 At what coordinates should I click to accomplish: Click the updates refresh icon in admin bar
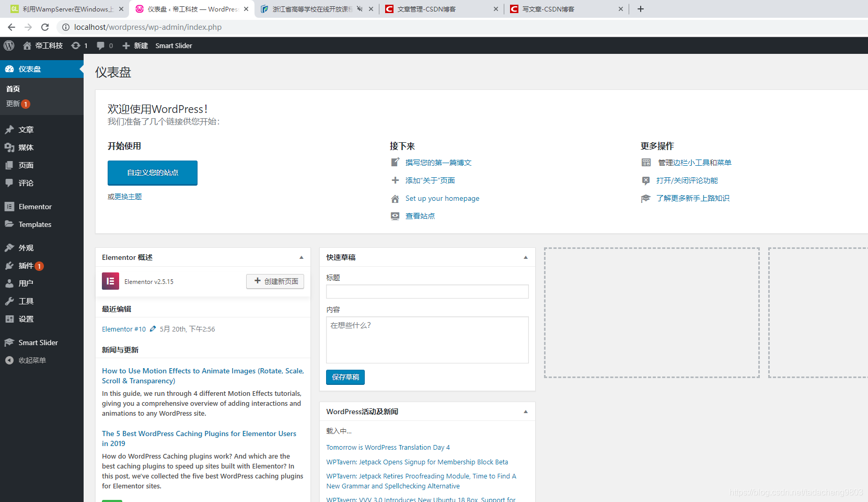tap(76, 45)
